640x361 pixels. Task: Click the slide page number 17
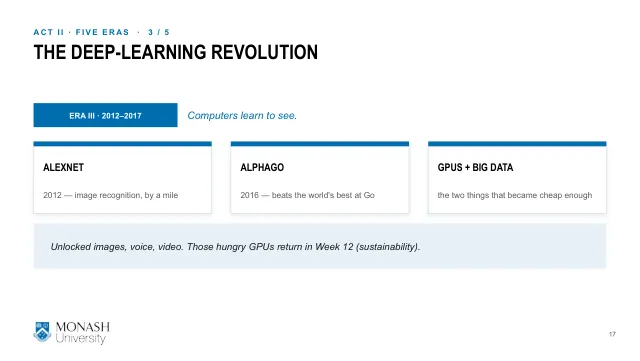(612, 334)
